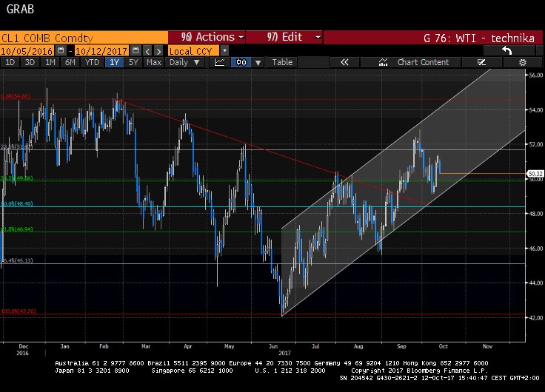Click the Table button
The image size is (545, 392).
pyautogui.click(x=282, y=62)
